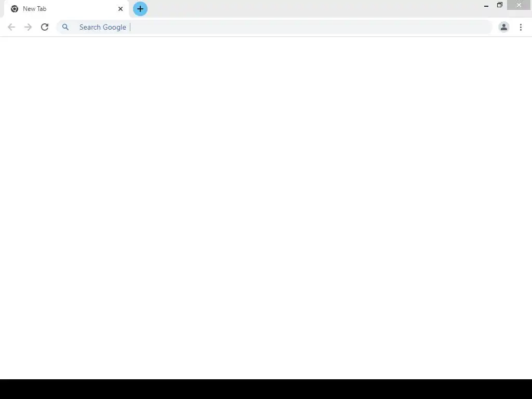This screenshot has width=532, height=399.
Task: Select the New Tab tab
Action: pos(66,9)
